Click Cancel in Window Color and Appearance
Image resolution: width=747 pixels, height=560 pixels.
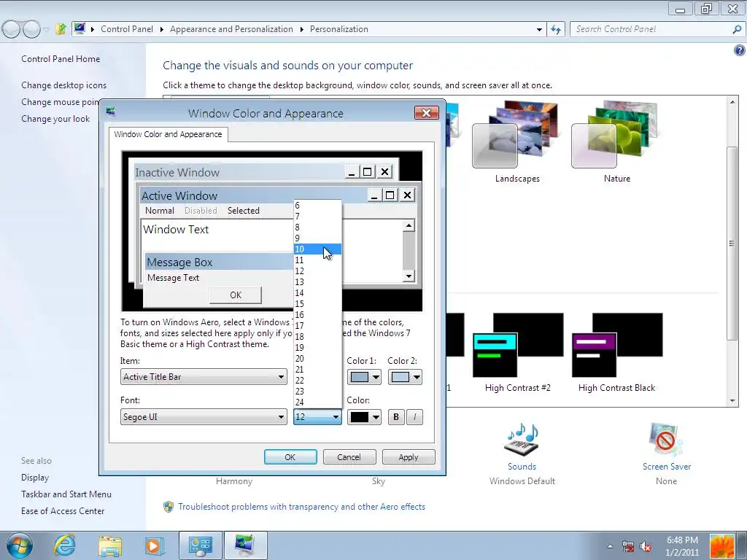pos(349,457)
